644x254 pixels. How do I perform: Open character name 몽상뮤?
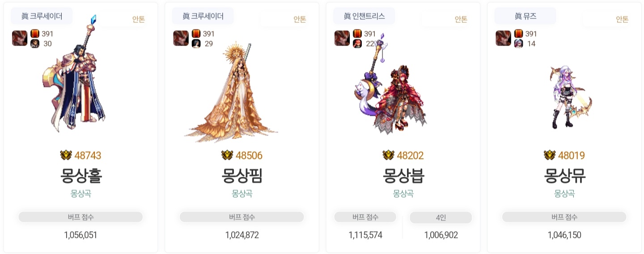(564, 175)
